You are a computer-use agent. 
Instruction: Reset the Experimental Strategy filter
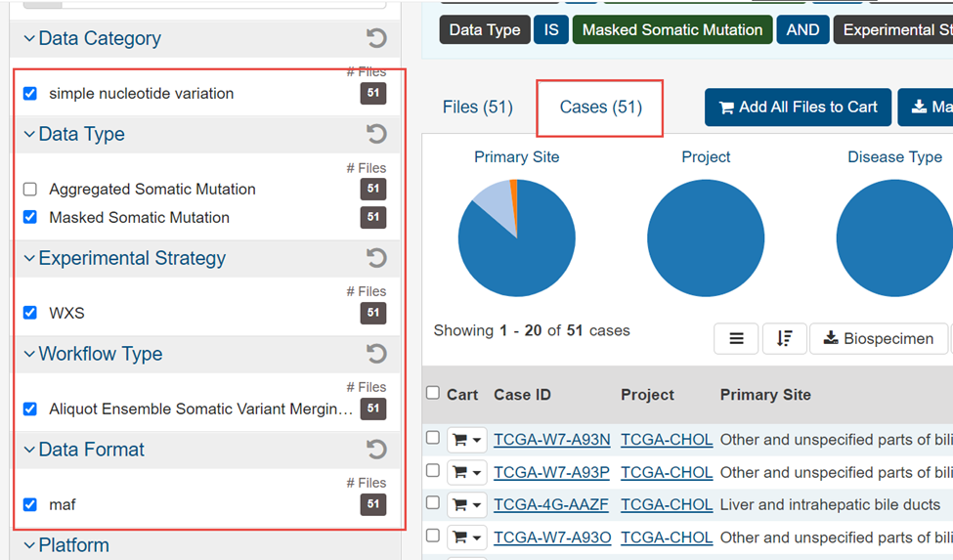[x=376, y=258]
